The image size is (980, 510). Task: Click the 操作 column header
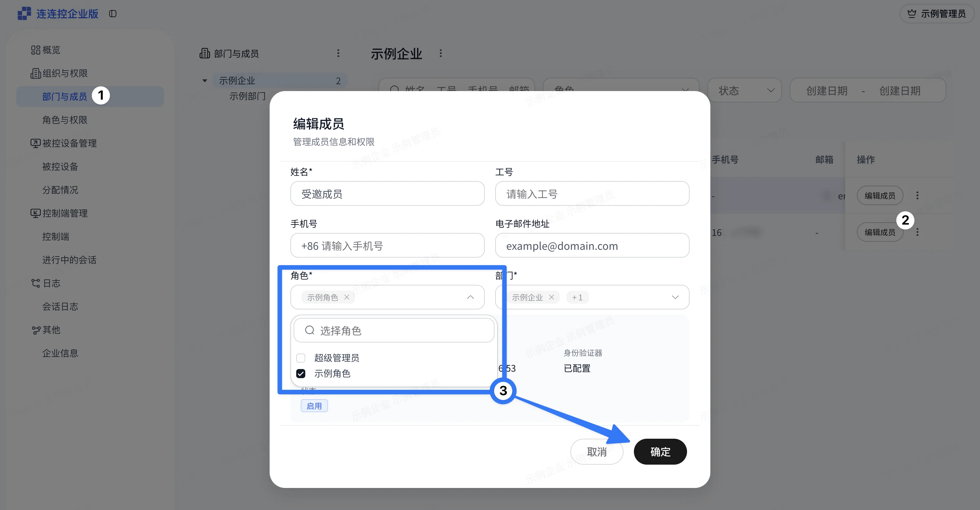point(866,159)
